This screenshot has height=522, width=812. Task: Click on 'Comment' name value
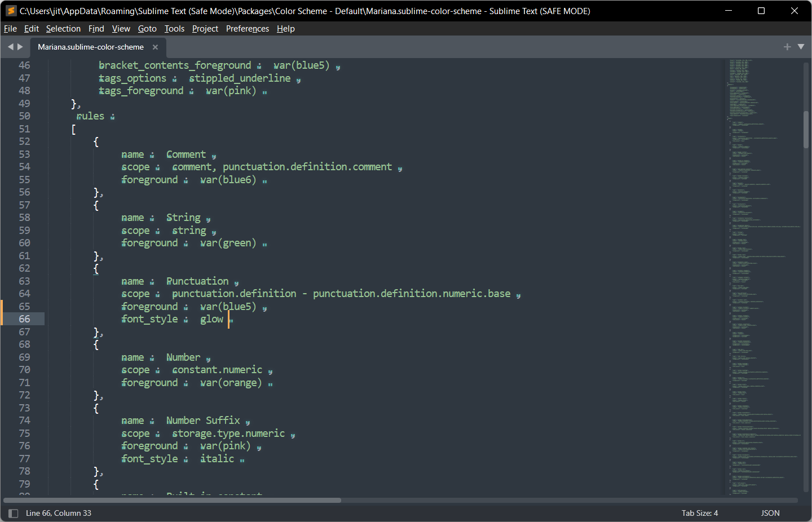click(186, 154)
